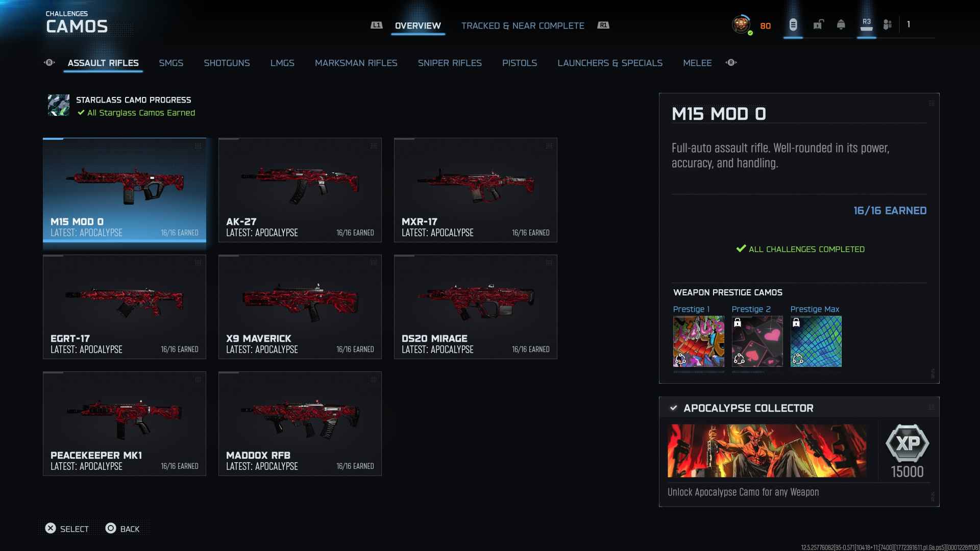Cycle weapon categories with the left arrow
This screenshot has height=551, width=980.
coord(50,63)
